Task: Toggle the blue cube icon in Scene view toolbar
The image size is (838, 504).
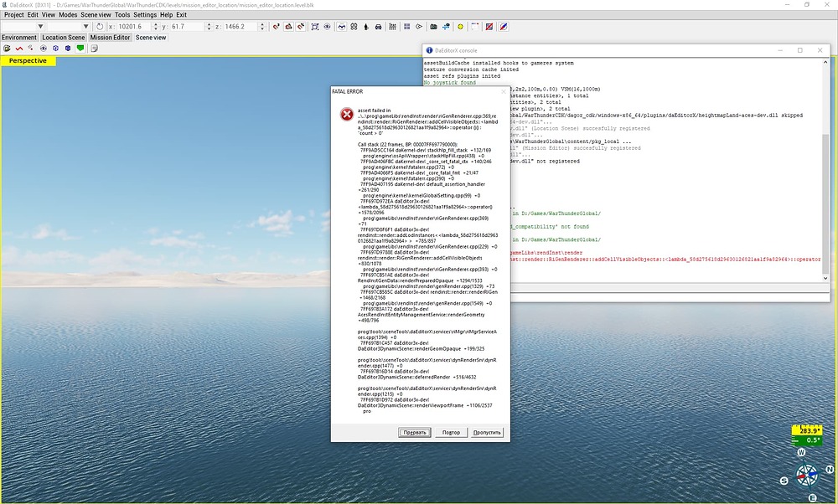Action: pyautogui.click(x=67, y=49)
